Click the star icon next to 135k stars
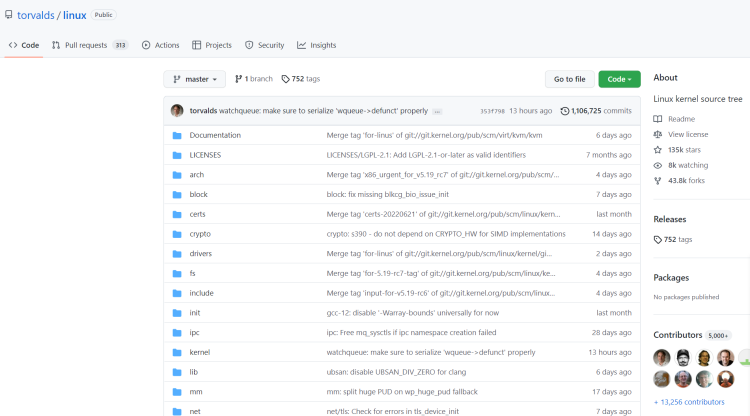 coord(658,149)
